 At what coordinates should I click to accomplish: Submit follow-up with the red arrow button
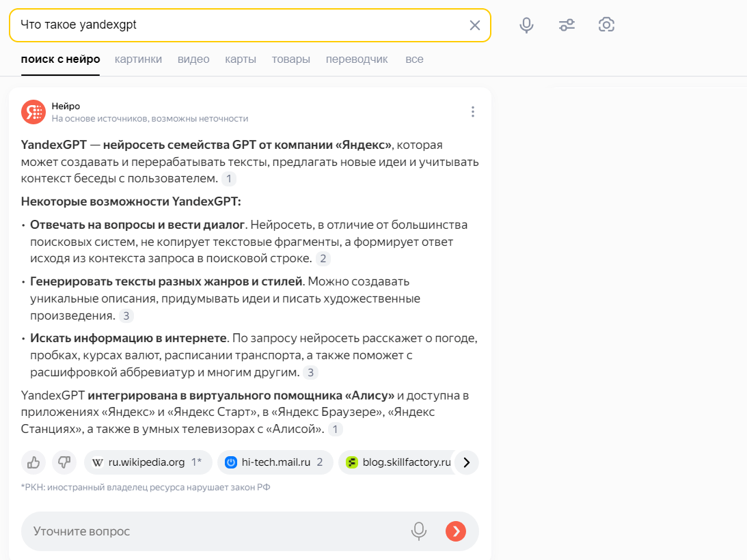(456, 531)
